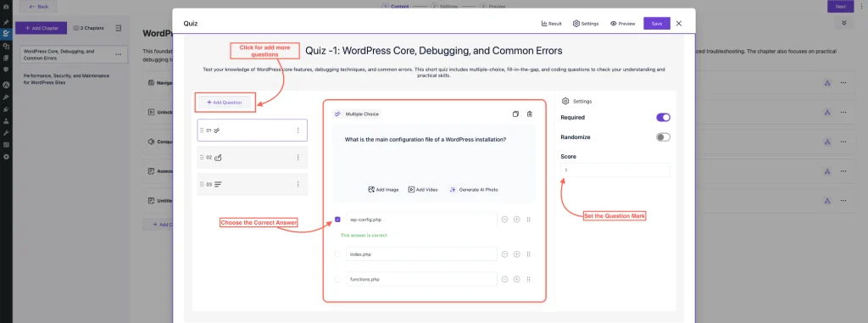Add an option after index.php
This screenshot has width=868, height=323.
[516, 254]
